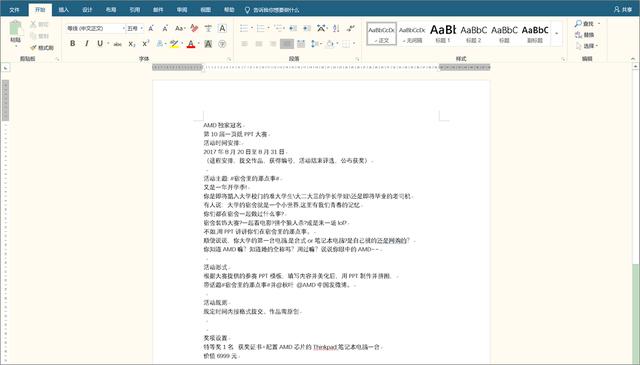Apply yellow text highlight color
Image resolution: width=640 pixels, height=365 pixels.
click(174, 44)
